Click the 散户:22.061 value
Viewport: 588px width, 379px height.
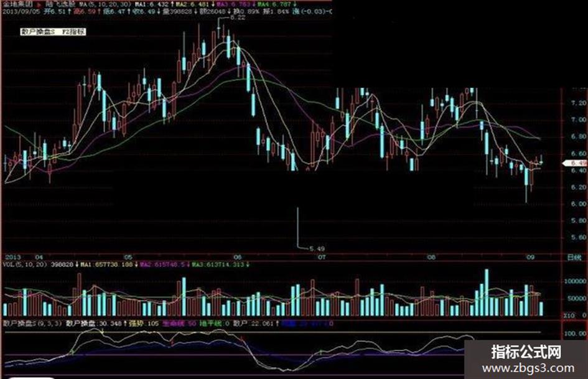pyautogui.click(x=253, y=323)
